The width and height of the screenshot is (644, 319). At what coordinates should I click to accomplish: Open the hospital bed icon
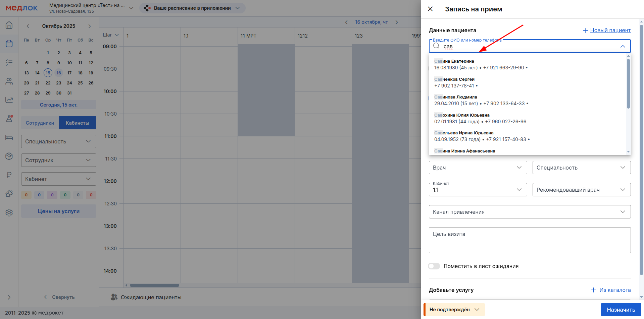[x=9, y=137]
